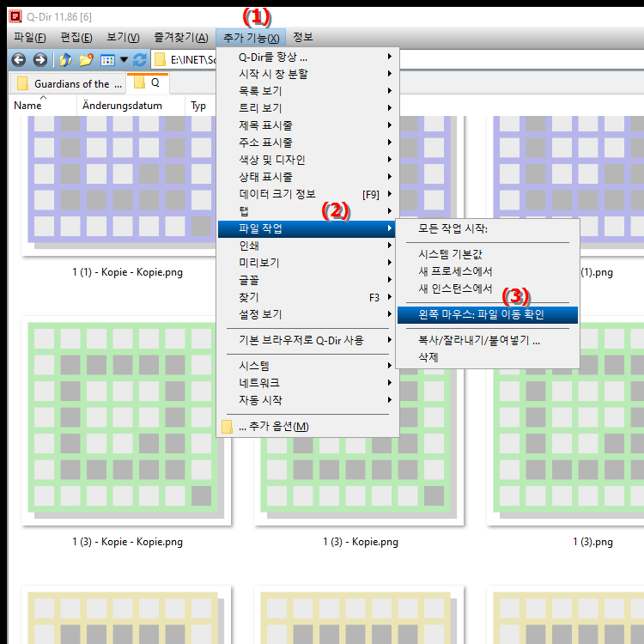
Task: Expand the 제목 표시줄 submenu
Action: point(307,125)
